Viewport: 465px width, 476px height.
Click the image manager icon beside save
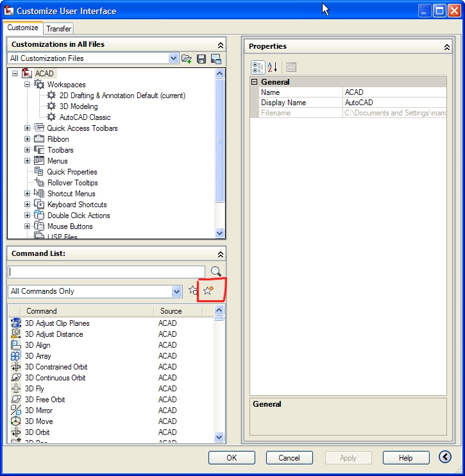(216, 58)
